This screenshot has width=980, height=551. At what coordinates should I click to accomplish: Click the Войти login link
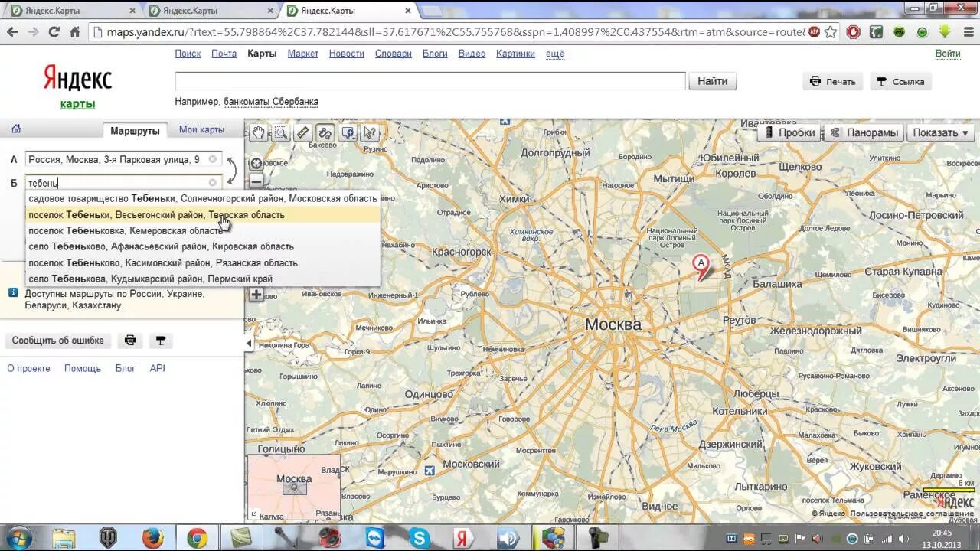pyautogui.click(x=948, y=54)
